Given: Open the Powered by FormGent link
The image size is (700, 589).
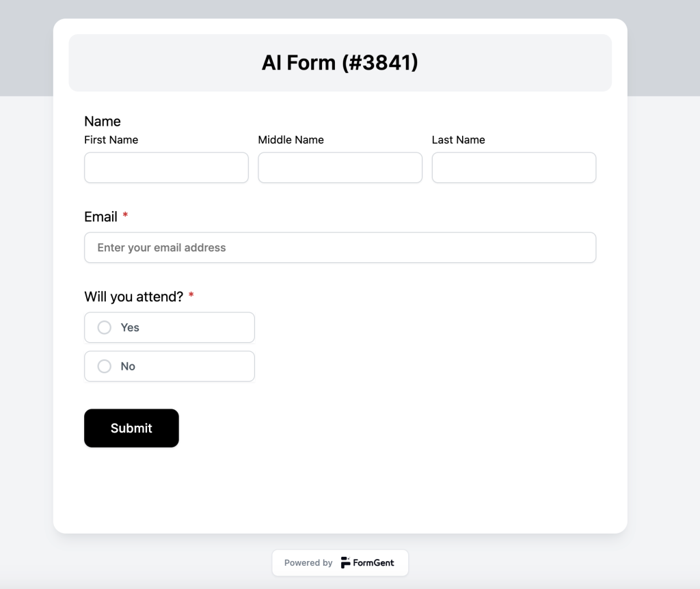Looking at the screenshot, I should (x=340, y=562).
